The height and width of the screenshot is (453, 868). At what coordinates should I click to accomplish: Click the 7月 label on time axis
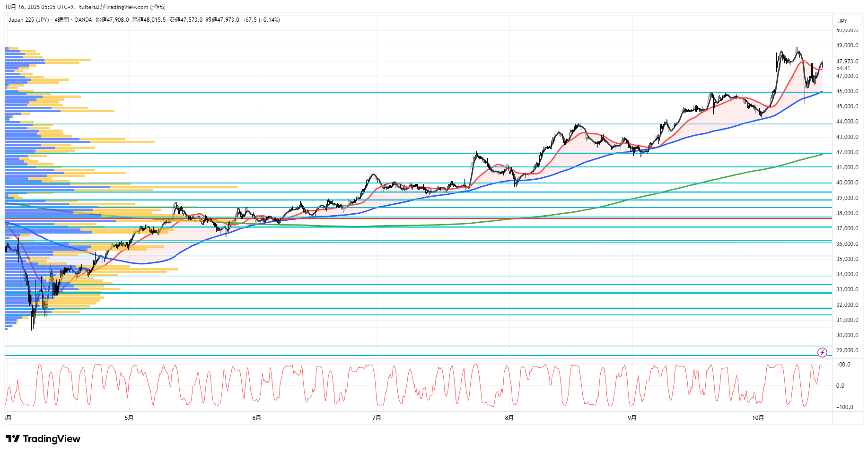pyautogui.click(x=377, y=418)
